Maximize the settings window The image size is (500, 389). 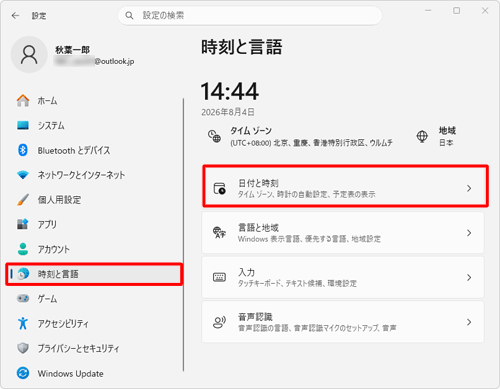click(457, 11)
